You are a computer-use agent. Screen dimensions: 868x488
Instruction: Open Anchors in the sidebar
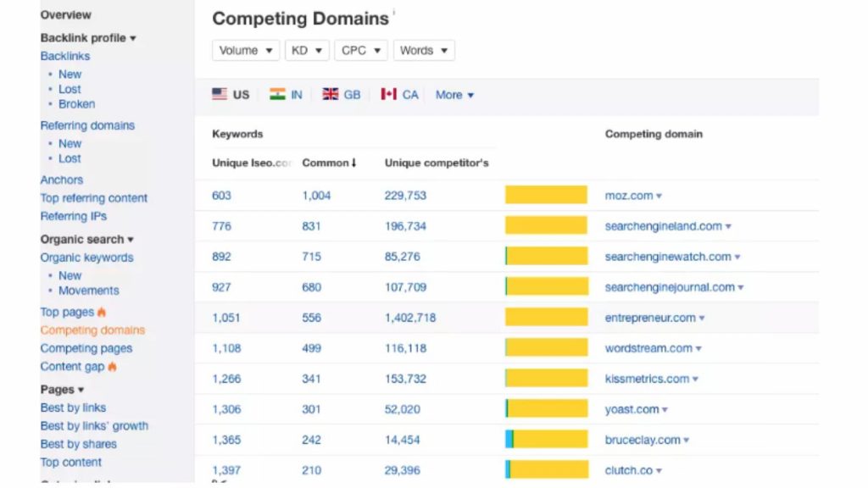[x=61, y=180]
